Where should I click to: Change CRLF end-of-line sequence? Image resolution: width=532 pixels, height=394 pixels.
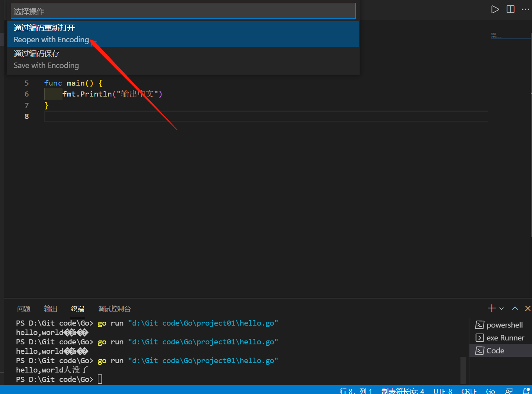coord(469,391)
